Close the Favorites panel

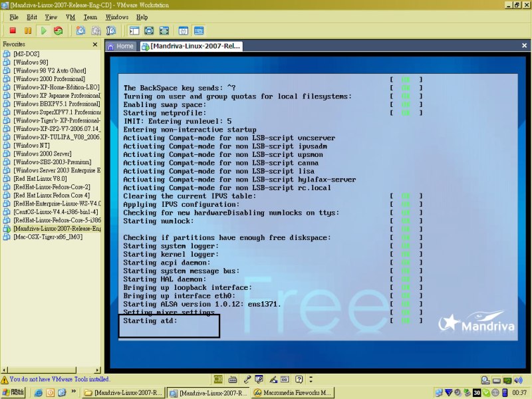pyautogui.click(x=95, y=45)
